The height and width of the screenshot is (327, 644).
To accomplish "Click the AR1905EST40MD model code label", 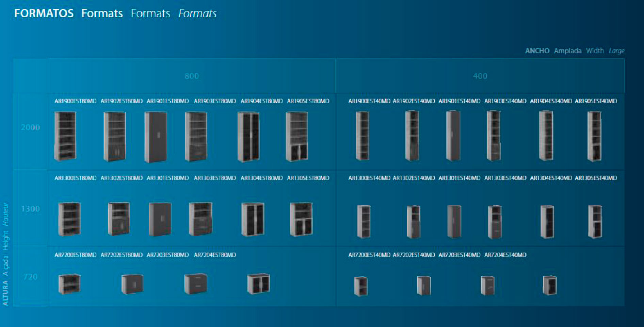I will (x=596, y=101).
